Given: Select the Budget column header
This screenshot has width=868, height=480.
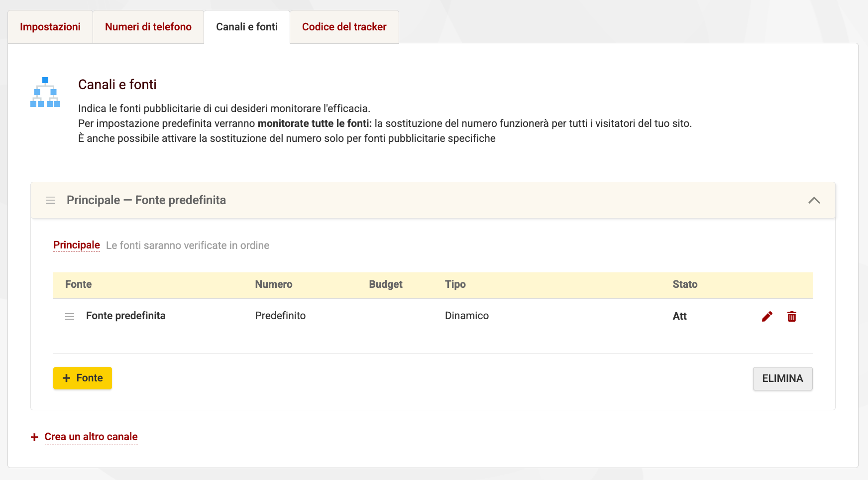Looking at the screenshot, I should tap(386, 284).
